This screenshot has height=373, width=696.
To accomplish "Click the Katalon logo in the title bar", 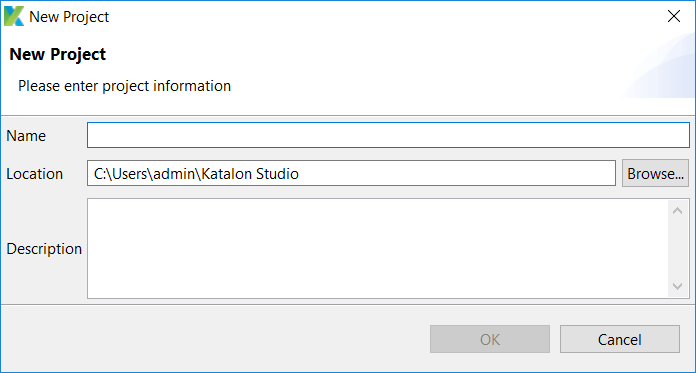I will 14,16.
